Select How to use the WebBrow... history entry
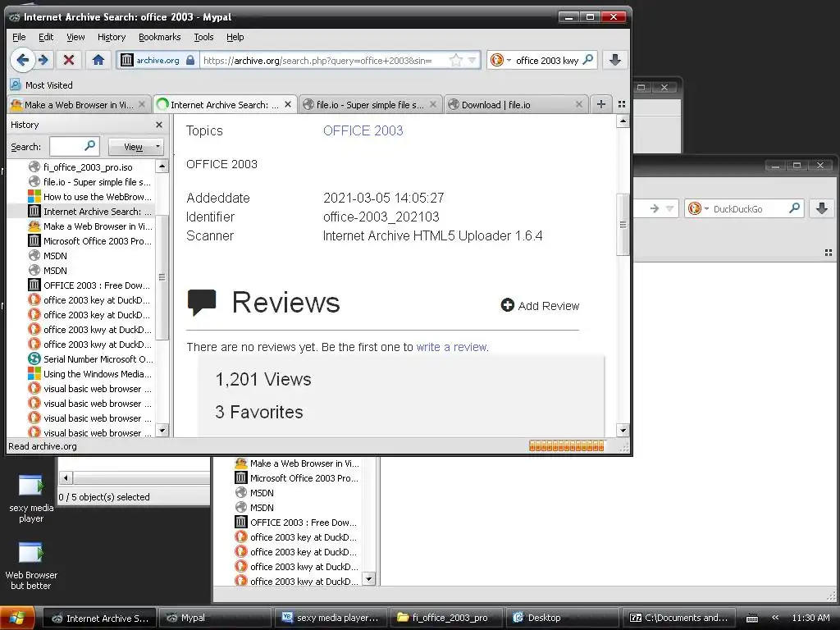Image resolution: width=840 pixels, height=630 pixels. tap(89, 197)
